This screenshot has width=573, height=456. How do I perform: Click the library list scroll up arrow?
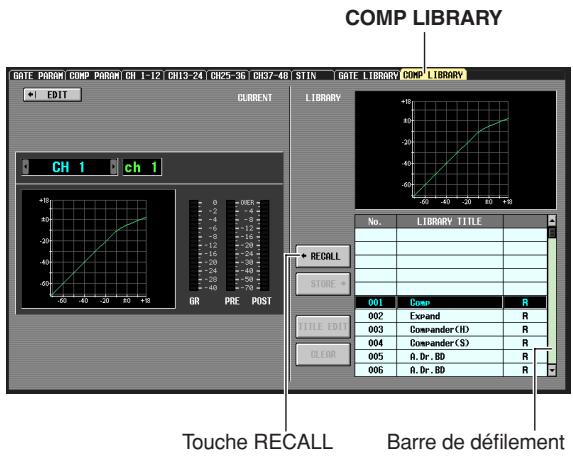point(552,220)
